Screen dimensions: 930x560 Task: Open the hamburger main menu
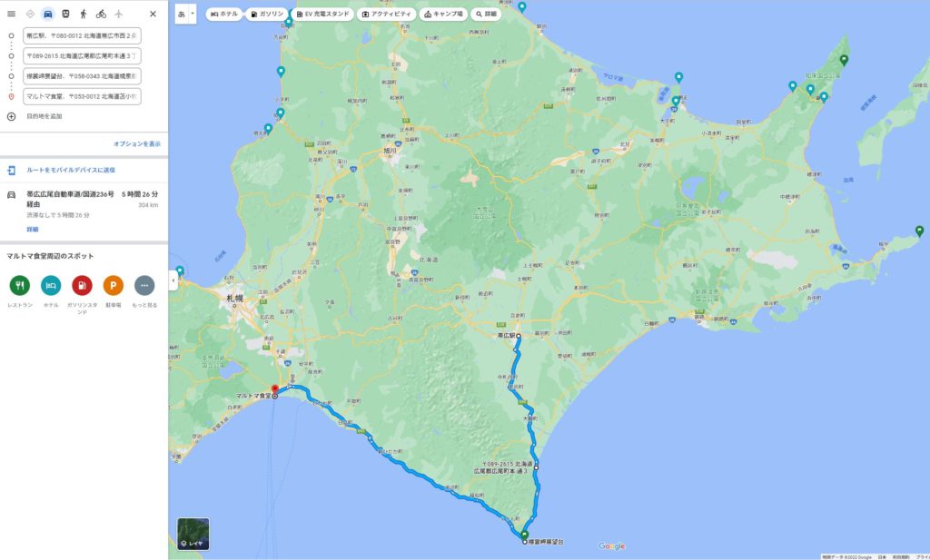(12, 14)
